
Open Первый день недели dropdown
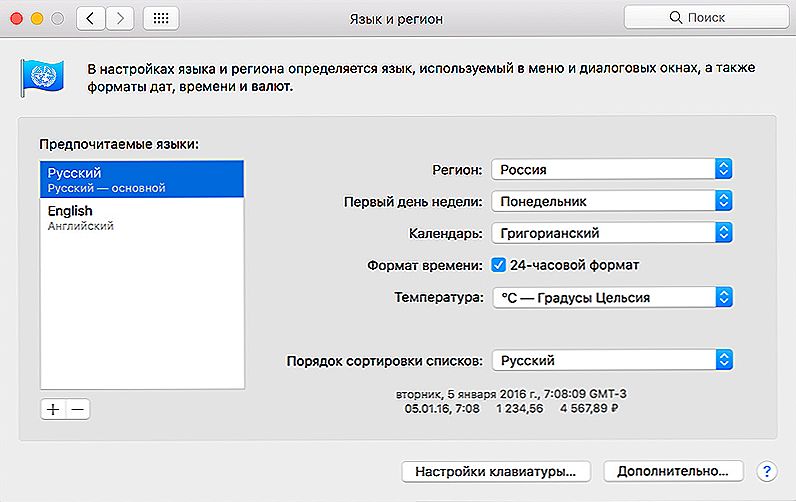[612, 202]
